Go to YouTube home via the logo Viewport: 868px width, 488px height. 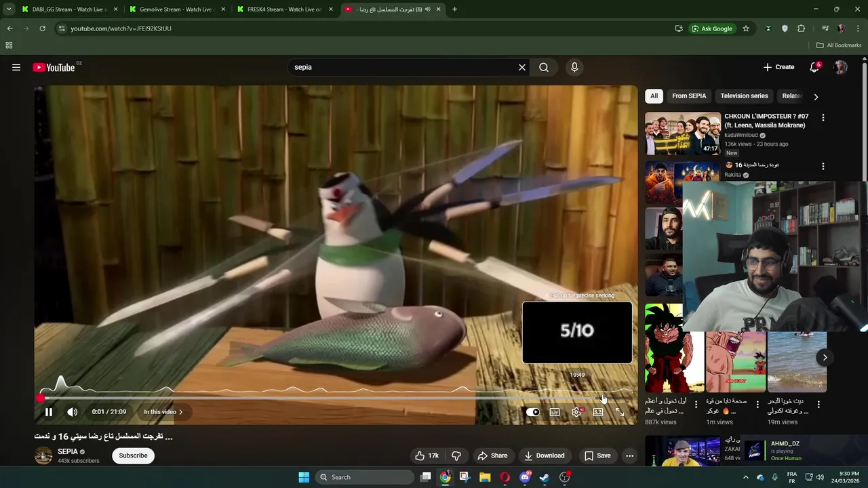[x=54, y=67]
